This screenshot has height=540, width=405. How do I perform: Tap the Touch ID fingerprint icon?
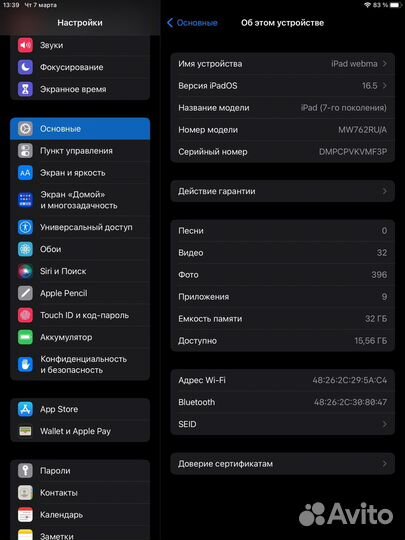tap(25, 315)
